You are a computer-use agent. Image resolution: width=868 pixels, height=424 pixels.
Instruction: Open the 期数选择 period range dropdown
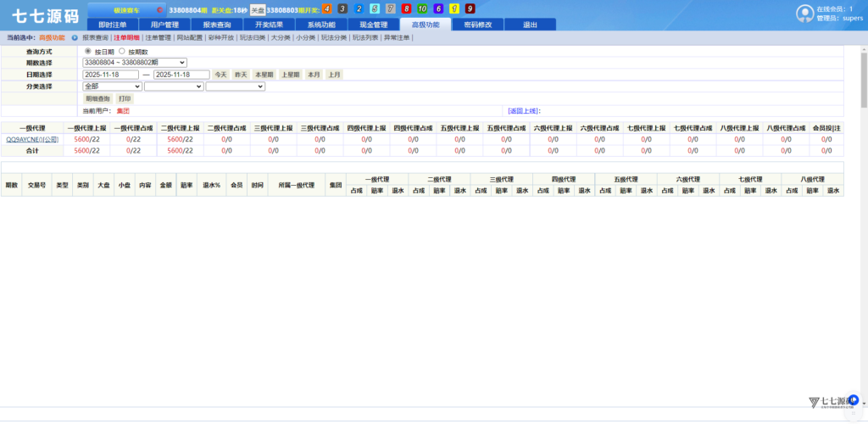point(134,63)
